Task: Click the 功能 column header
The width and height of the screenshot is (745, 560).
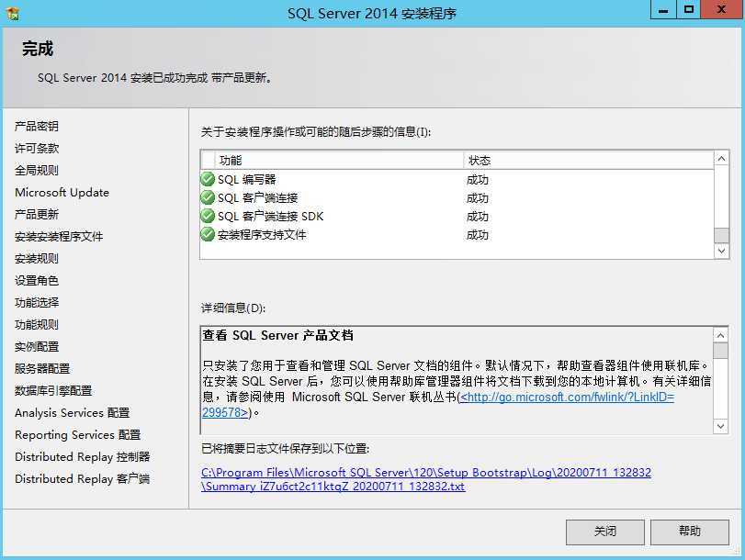Action: pyautogui.click(x=339, y=161)
